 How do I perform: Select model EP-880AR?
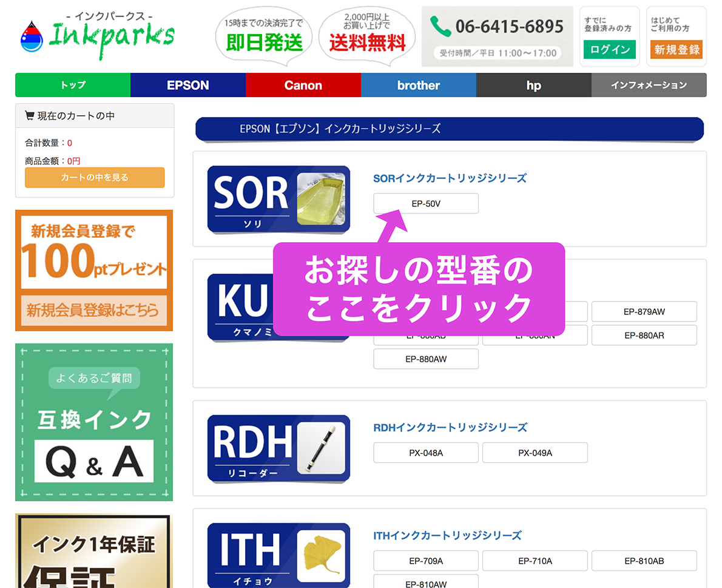644,335
